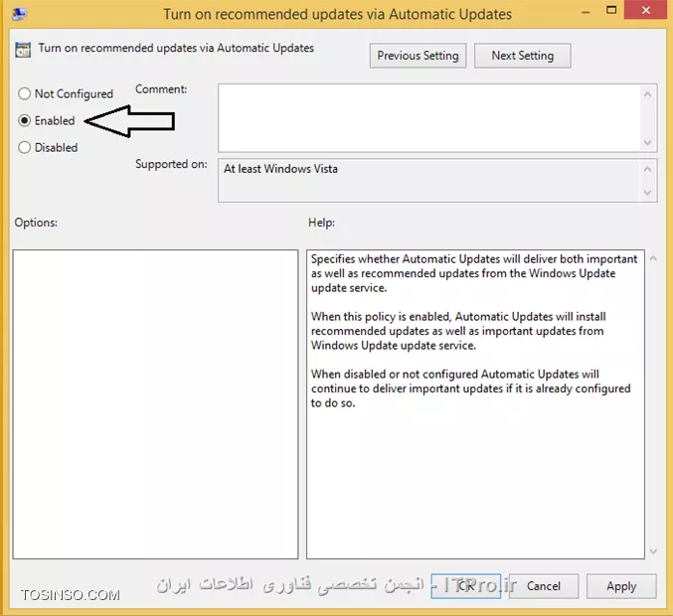Click the 'Comment:' label
Image resolution: width=673 pixels, height=616 pixels.
(161, 89)
